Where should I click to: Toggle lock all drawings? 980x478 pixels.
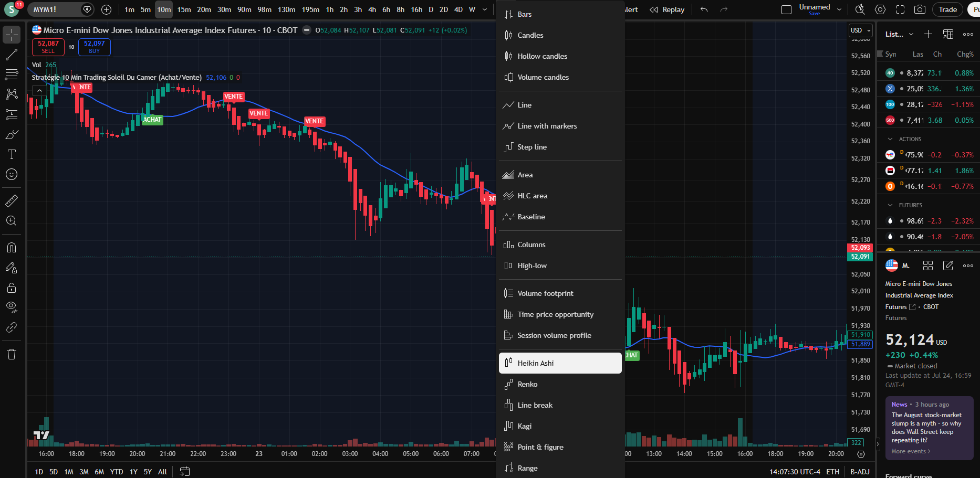click(x=12, y=288)
